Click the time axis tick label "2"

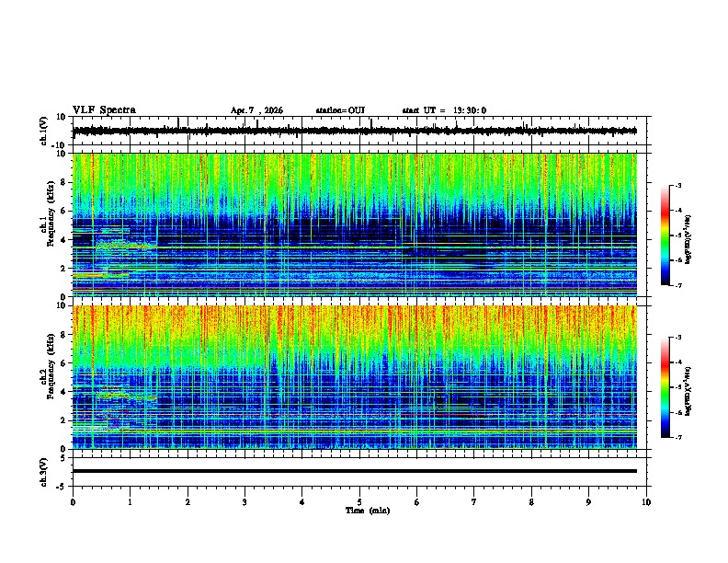188,502
